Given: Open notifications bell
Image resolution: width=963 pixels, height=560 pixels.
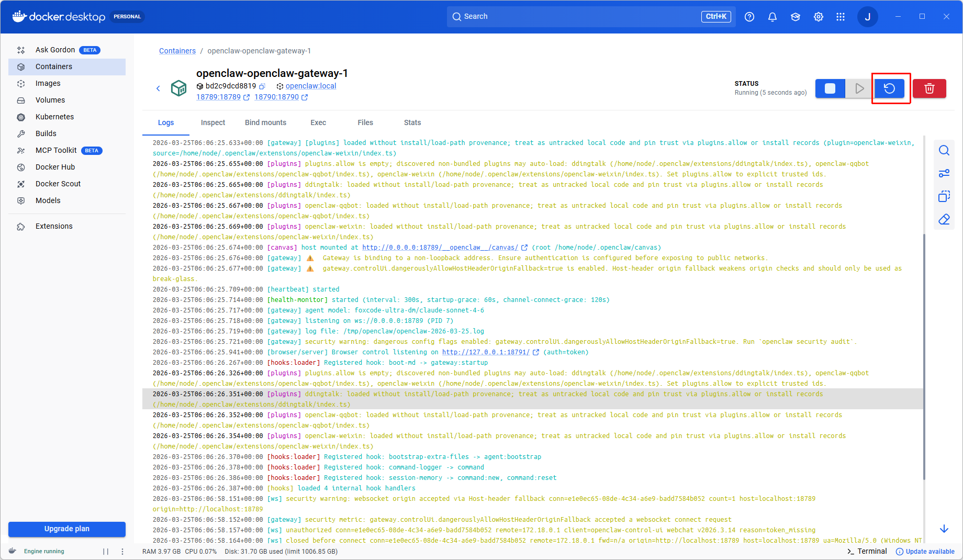Looking at the screenshot, I should [772, 17].
